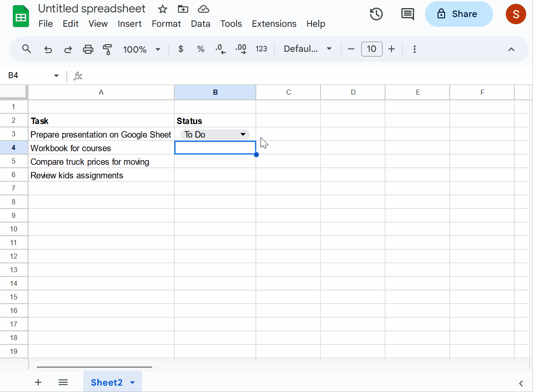Open version history
Viewport: 533px width, 392px height.
pyautogui.click(x=376, y=14)
